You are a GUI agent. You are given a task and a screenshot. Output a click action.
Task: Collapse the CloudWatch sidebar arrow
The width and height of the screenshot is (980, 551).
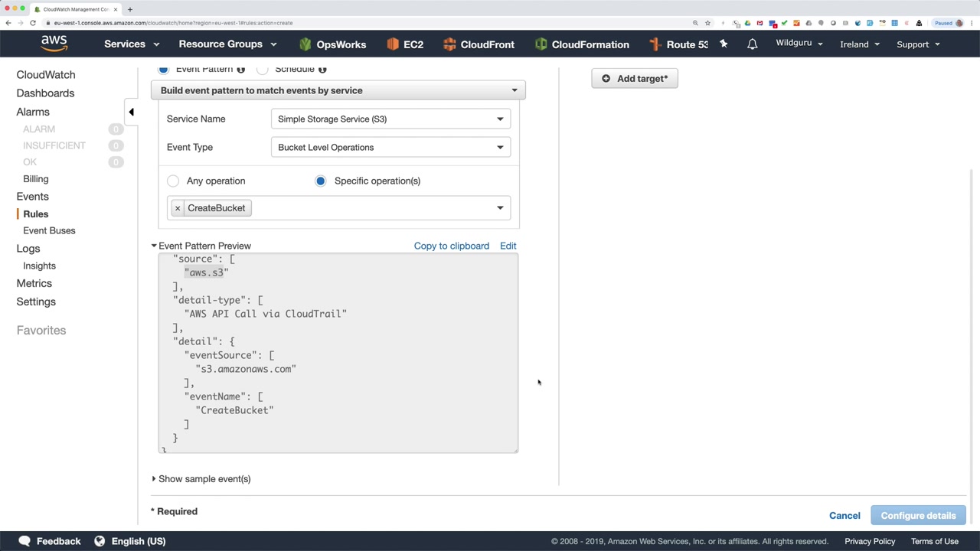[x=131, y=112]
